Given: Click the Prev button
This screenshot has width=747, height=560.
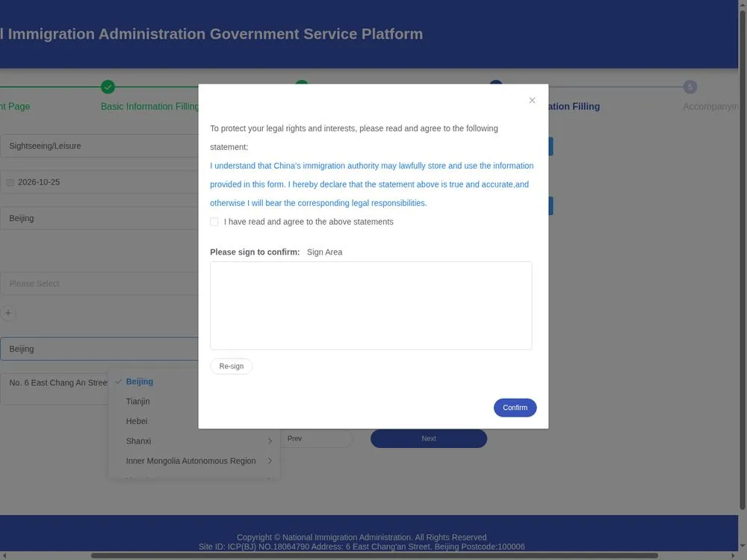Looking at the screenshot, I should 316,438.
